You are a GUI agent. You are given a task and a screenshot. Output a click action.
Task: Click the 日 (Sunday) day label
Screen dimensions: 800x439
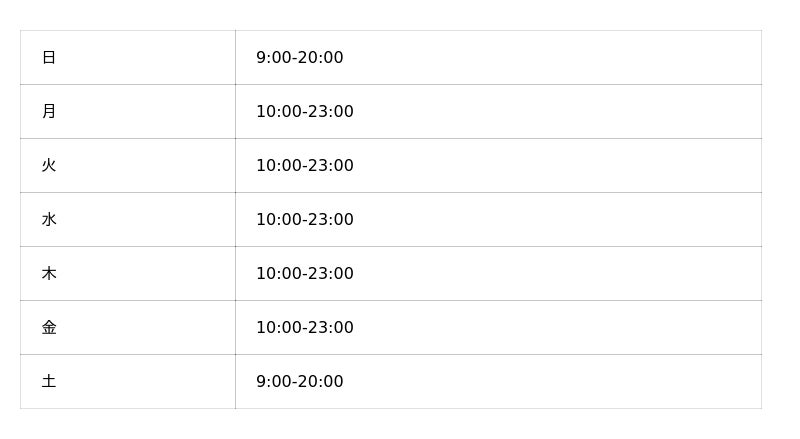[49, 58]
